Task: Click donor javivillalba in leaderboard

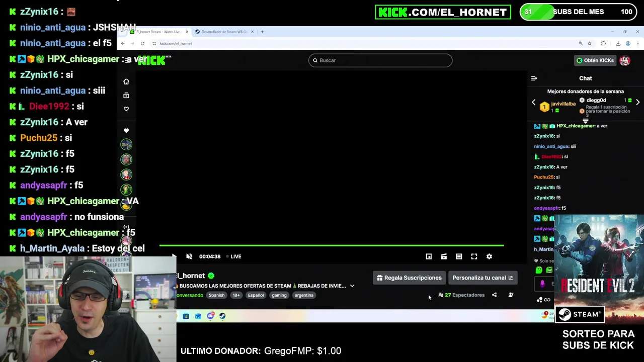Action: tap(563, 104)
